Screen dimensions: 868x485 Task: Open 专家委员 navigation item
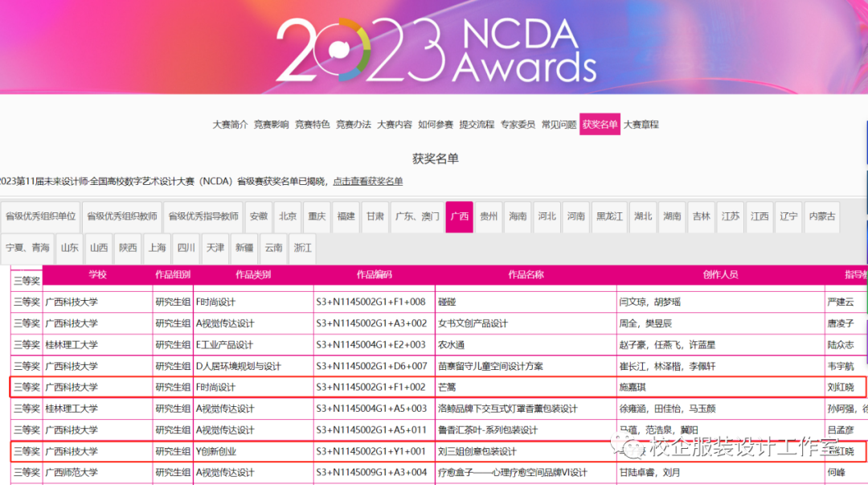point(518,125)
